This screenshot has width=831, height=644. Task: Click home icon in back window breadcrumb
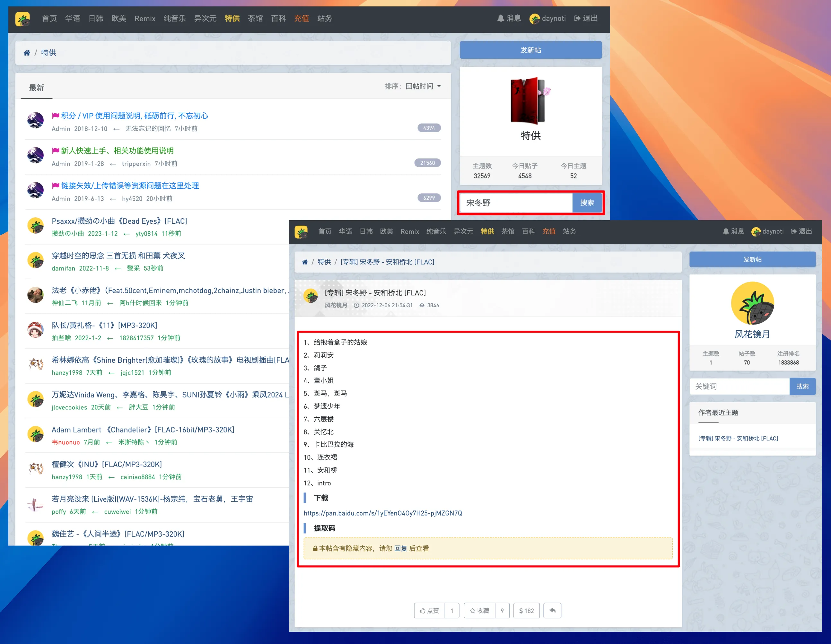(x=27, y=53)
